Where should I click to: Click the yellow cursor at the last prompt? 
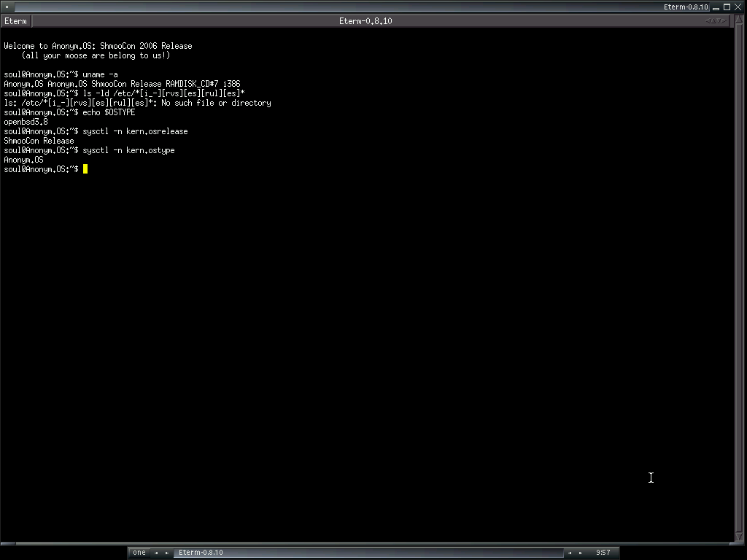85,169
